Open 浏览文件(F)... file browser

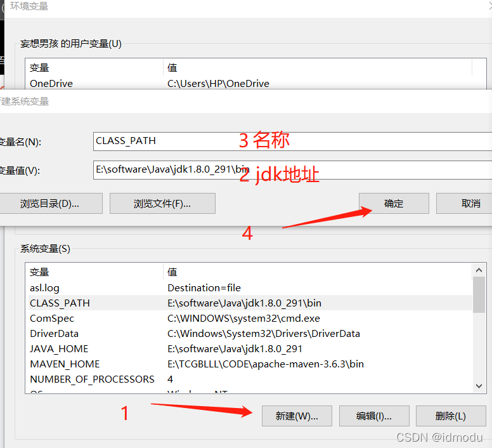[162, 204]
